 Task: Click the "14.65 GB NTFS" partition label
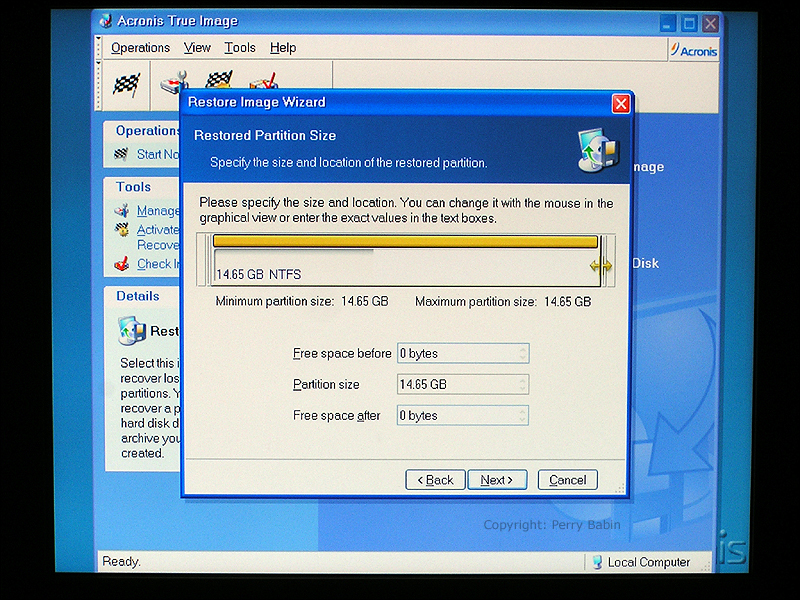[x=259, y=274]
